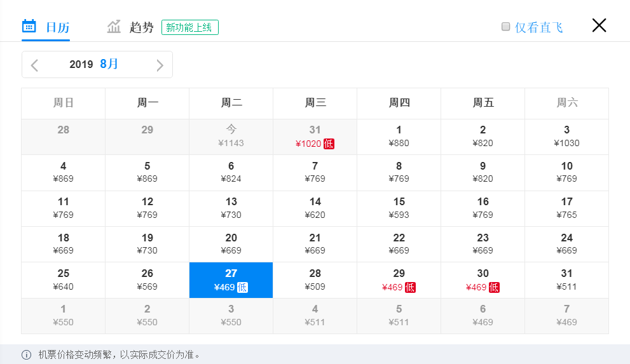
Task: Close the price calendar with the X
Action: [x=599, y=25]
